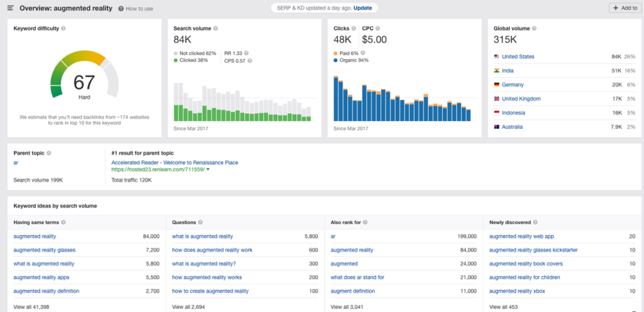The image size is (644, 312).
Task: Open 'how does augmented reality work' question
Action: (x=213, y=250)
